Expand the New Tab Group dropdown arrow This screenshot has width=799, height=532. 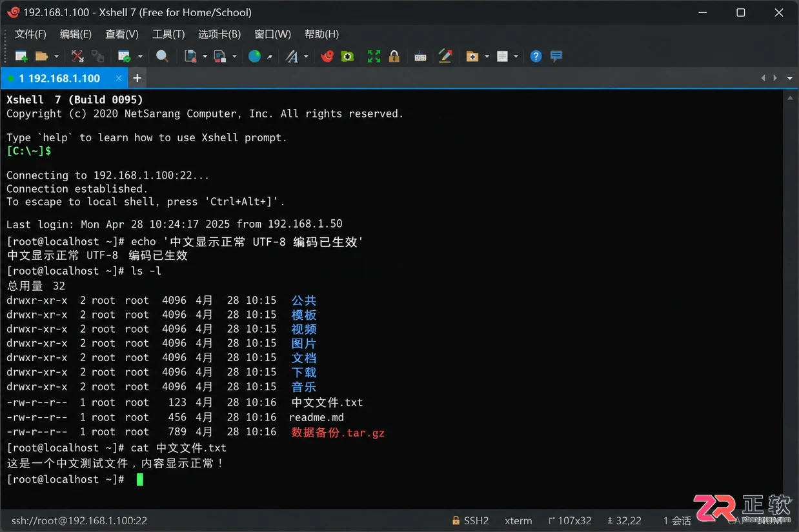tap(487, 57)
